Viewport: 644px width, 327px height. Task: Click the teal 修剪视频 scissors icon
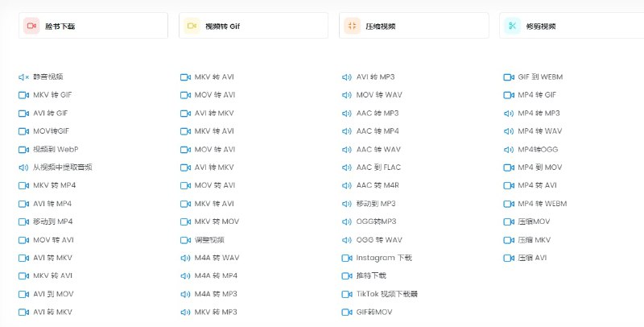click(x=512, y=26)
